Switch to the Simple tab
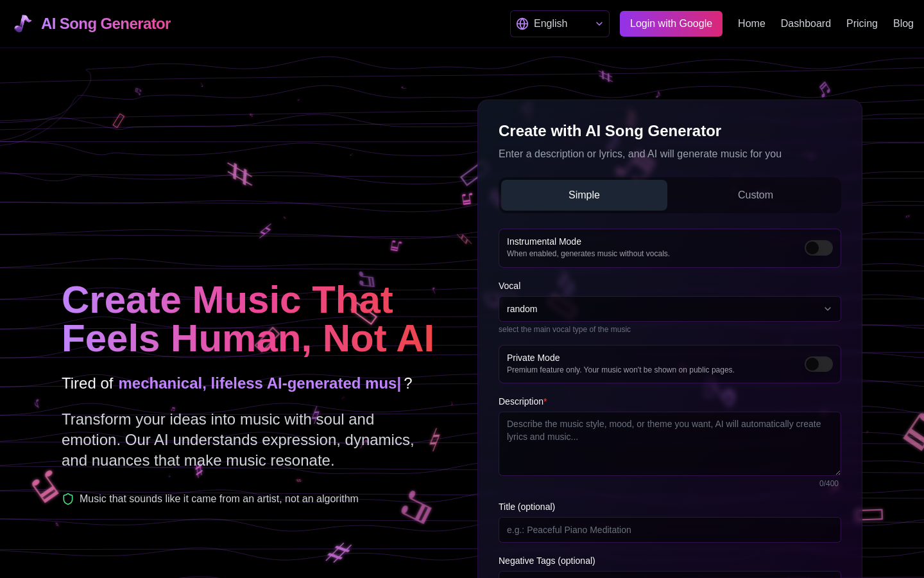 (584, 195)
